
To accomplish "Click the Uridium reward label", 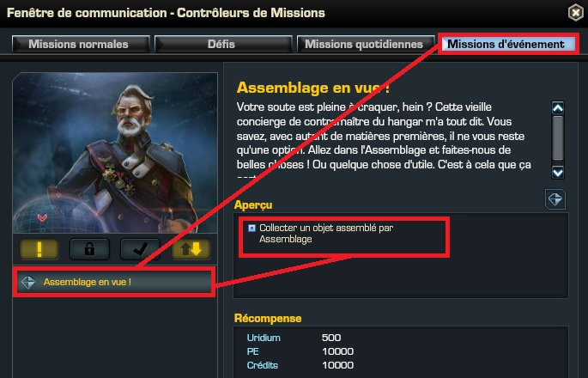I will (264, 338).
